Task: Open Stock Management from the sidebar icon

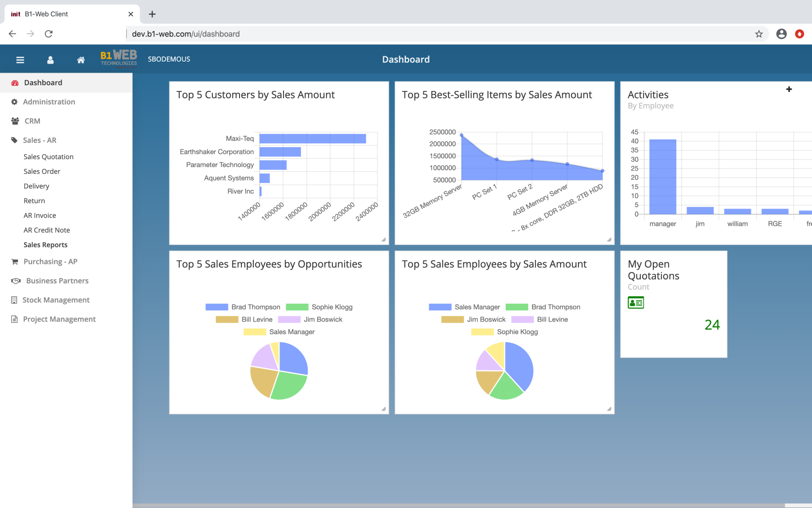Action: coord(14,300)
